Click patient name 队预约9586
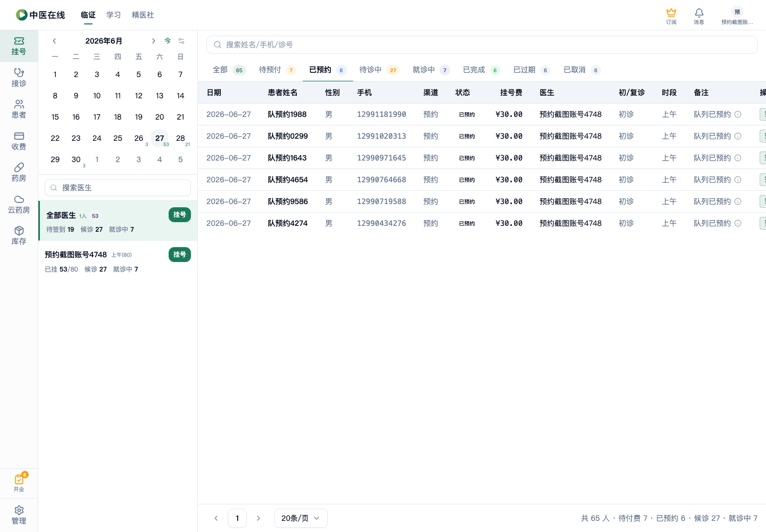 288,201
